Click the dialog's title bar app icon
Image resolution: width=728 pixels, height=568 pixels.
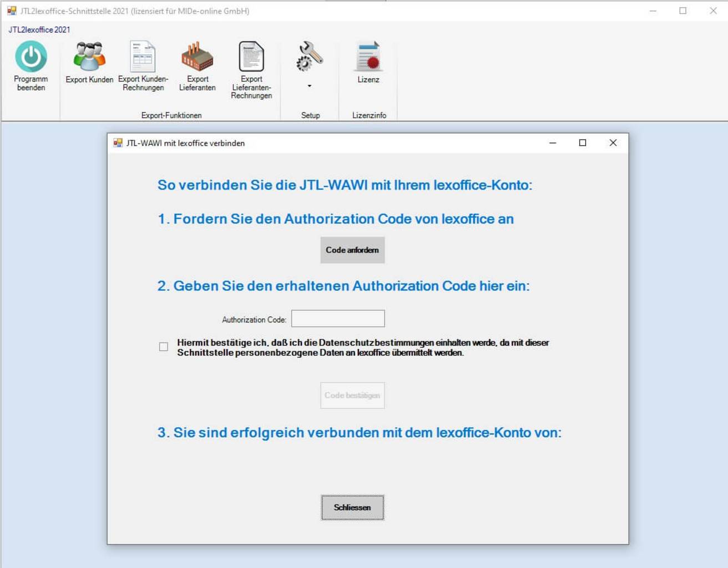(x=118, y=143)
